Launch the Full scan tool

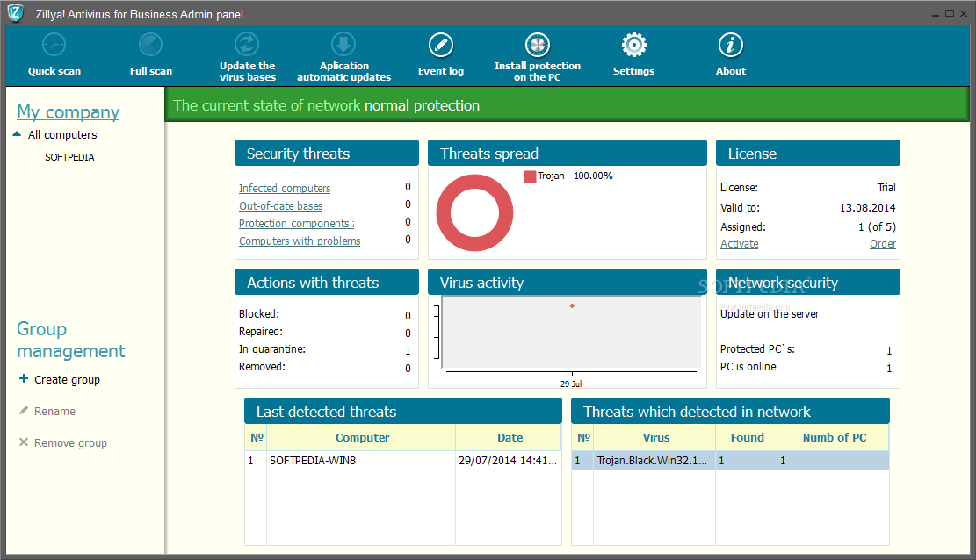(x=150, y=54)
